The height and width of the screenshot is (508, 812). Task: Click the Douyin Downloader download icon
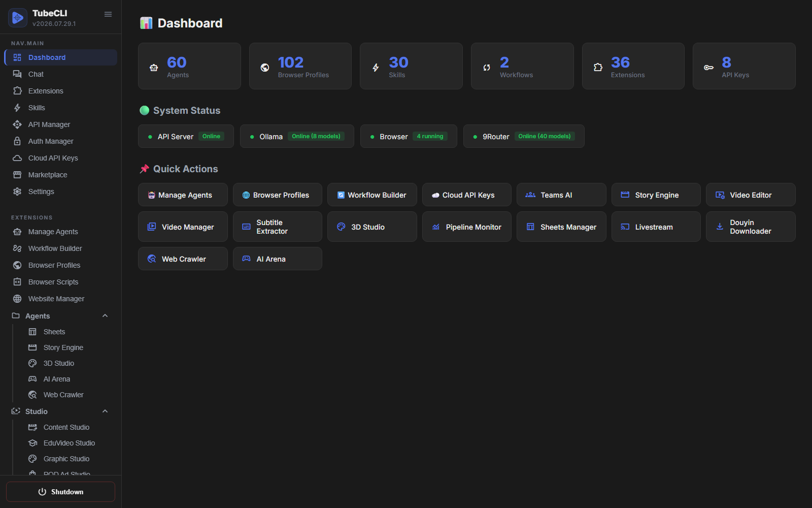click(x=720, y=227)
